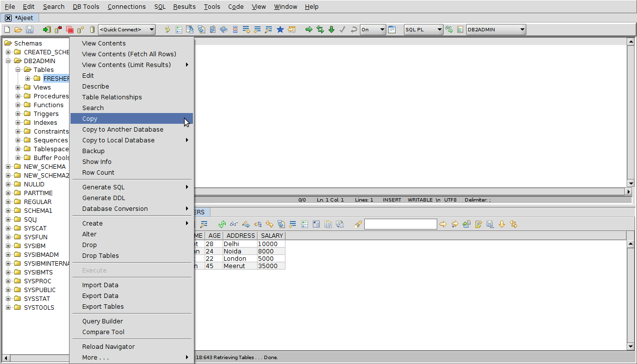Click the Open File folder icon
637x364 pixels.
point(18,30)
